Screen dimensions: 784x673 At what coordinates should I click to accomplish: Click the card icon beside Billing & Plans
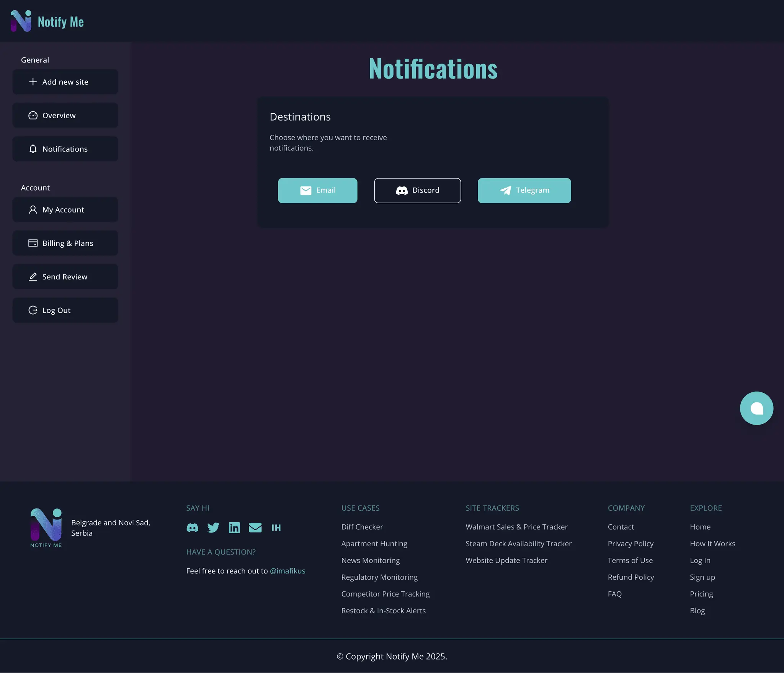(x=33, y=243)
